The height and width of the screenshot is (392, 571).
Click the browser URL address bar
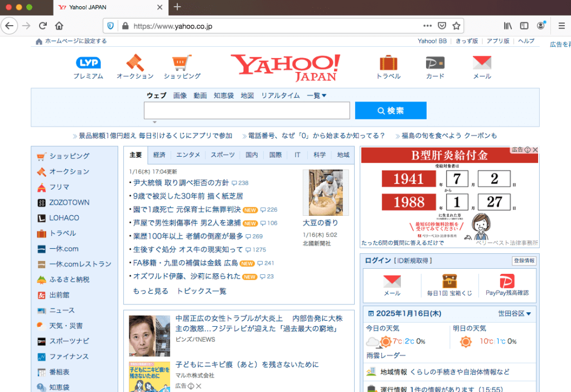tap(277, 26)
